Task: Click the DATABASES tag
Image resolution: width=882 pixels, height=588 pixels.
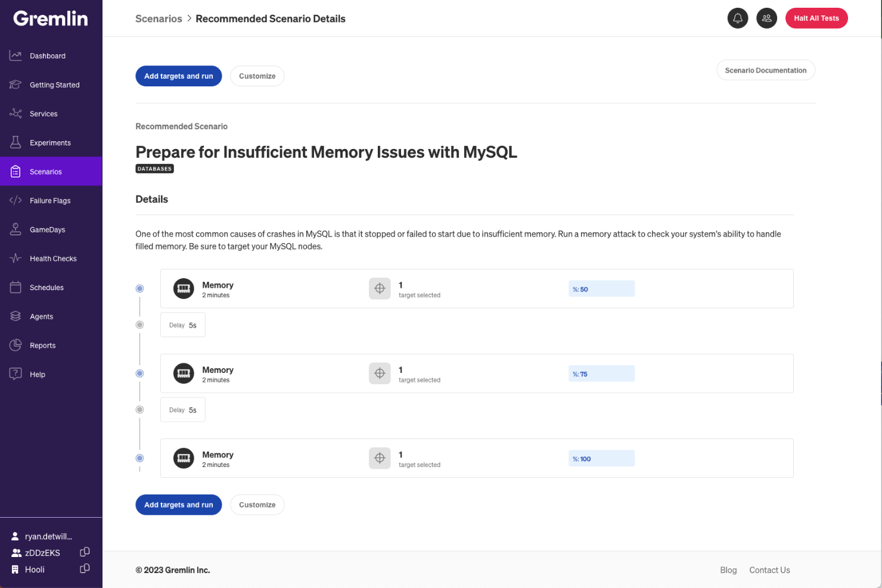Action: (154, 169)
